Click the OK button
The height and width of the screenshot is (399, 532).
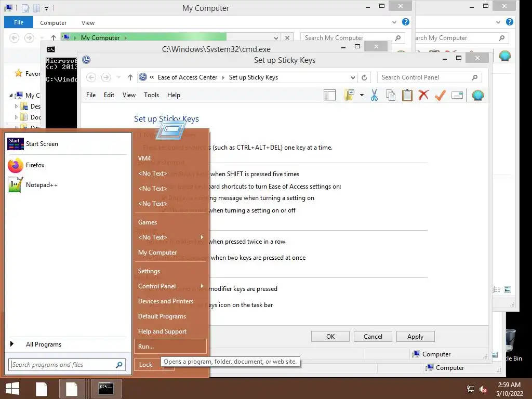330,337
